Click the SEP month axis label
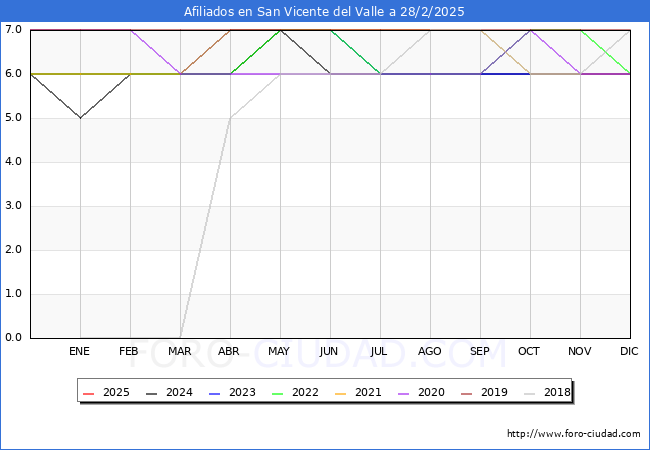Viewport: 650px width, 450px height. click(x=480, y=351)
